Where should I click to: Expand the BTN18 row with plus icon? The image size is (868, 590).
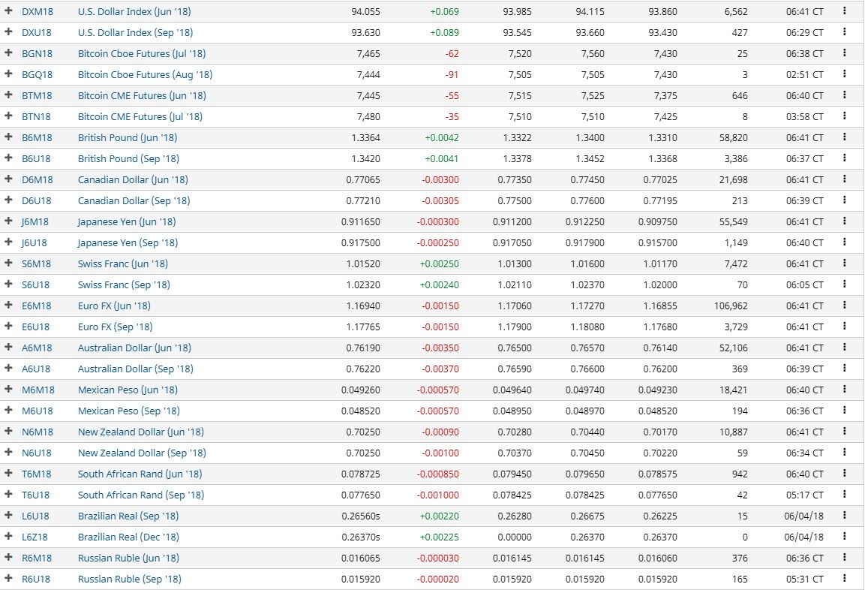(8, 116)
